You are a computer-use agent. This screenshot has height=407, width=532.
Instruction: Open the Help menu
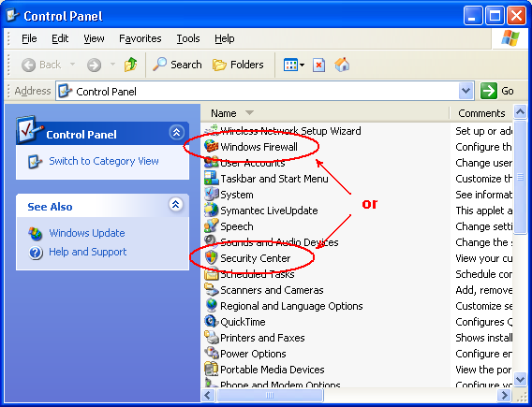pos(224,38)
